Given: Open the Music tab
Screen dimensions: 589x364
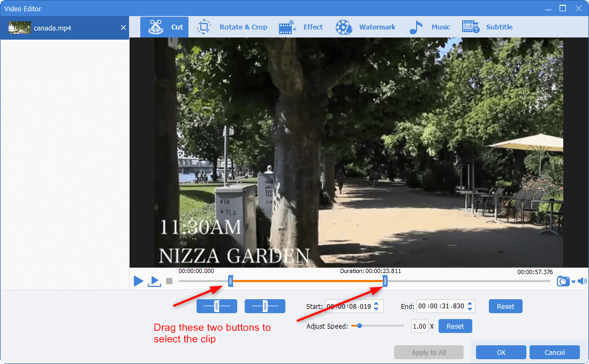Looking at the screenshot, I should point(429,27).
